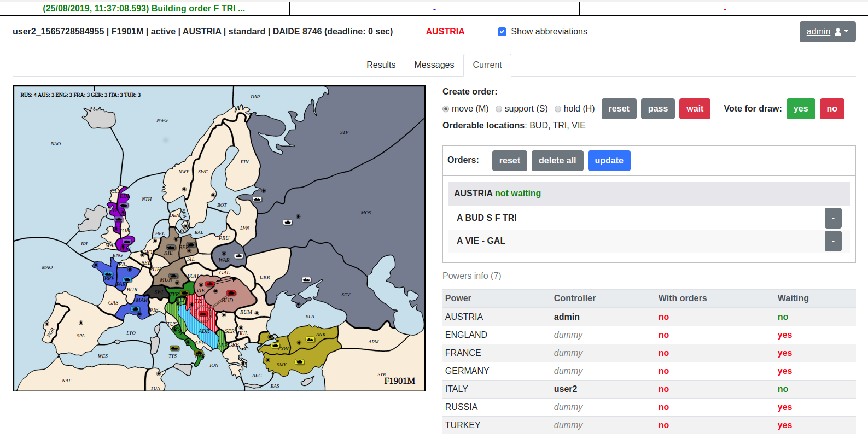Select the Austrian fleet in Trieste

click(x=203, y=314)
